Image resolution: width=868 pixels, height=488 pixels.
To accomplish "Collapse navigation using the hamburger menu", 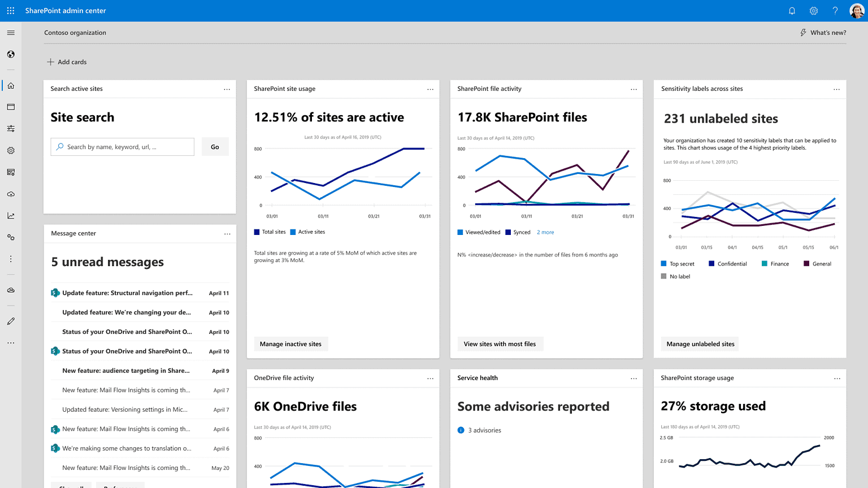I will pyautogui.click(x=10, y=32).
